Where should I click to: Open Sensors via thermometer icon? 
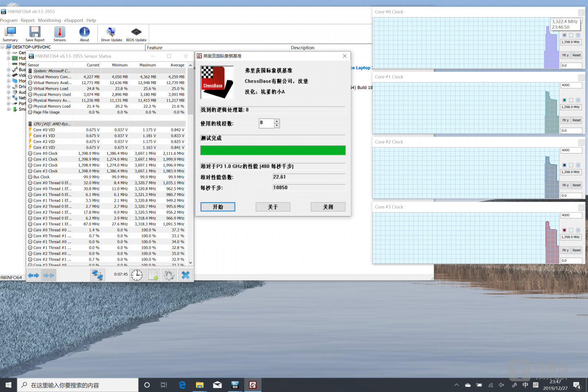click(60, 34)
